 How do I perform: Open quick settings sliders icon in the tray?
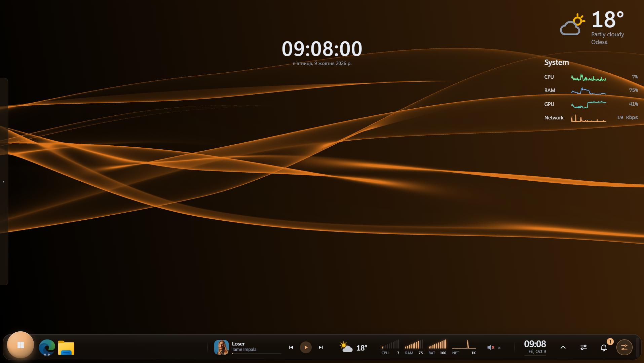pyautogui.click(x=583, y=347)
